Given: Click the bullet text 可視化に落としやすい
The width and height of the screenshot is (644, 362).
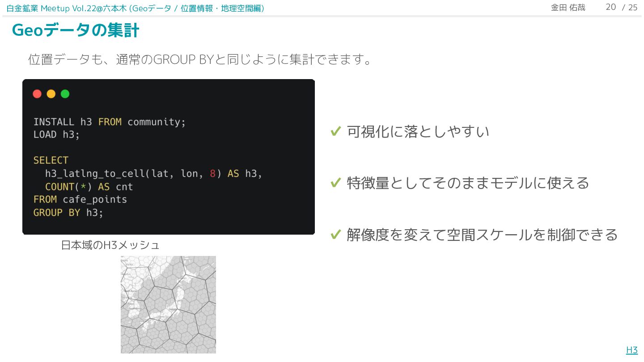Looking at the screenshot, I should click(418, 131).
